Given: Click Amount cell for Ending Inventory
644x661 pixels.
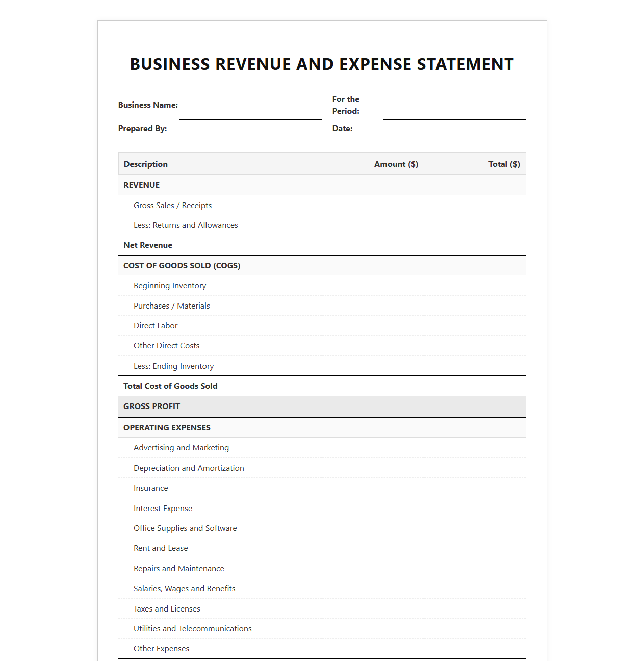Looking at the screenshot, I should pyautogui.click(x=373, y=366).
